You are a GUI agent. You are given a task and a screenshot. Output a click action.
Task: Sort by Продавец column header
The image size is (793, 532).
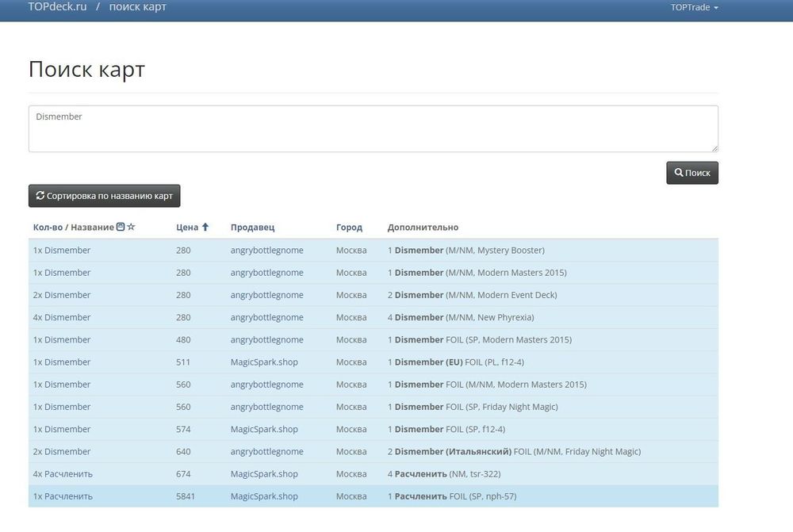(252, 228)
